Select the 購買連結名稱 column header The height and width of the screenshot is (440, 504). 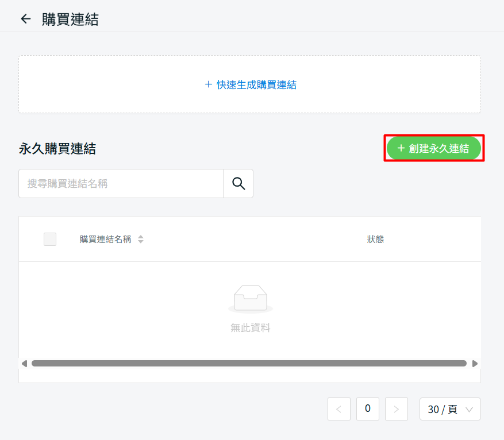[x=105, y=239]
